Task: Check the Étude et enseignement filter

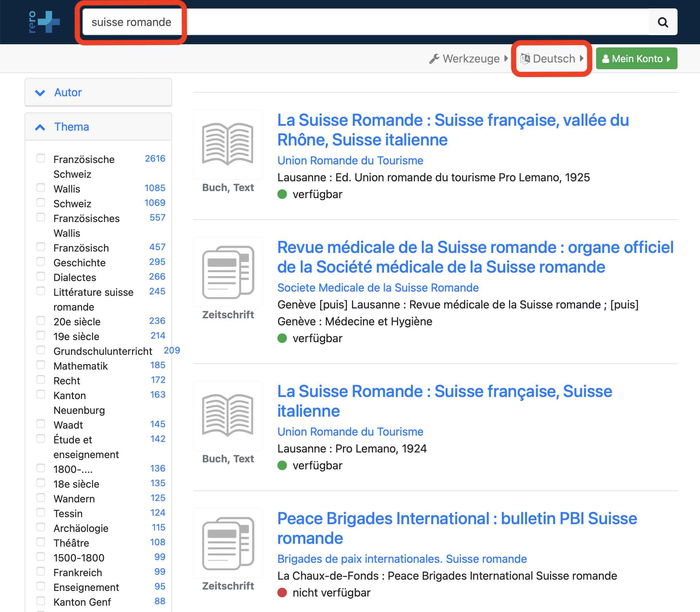Action: point(41,438)
